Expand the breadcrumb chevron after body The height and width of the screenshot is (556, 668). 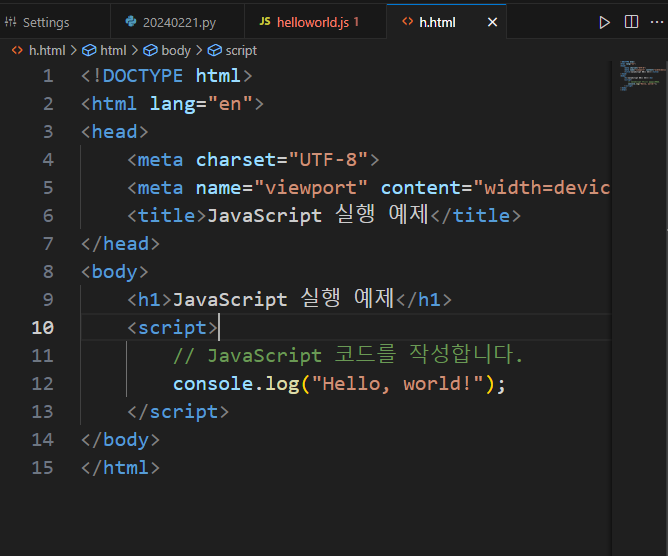coord(199,51)
